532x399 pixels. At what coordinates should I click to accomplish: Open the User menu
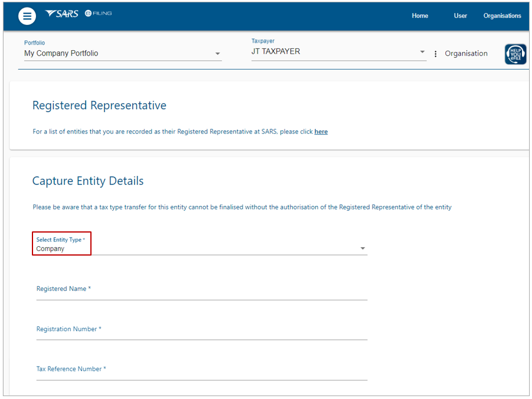click(x=460, y=15)
